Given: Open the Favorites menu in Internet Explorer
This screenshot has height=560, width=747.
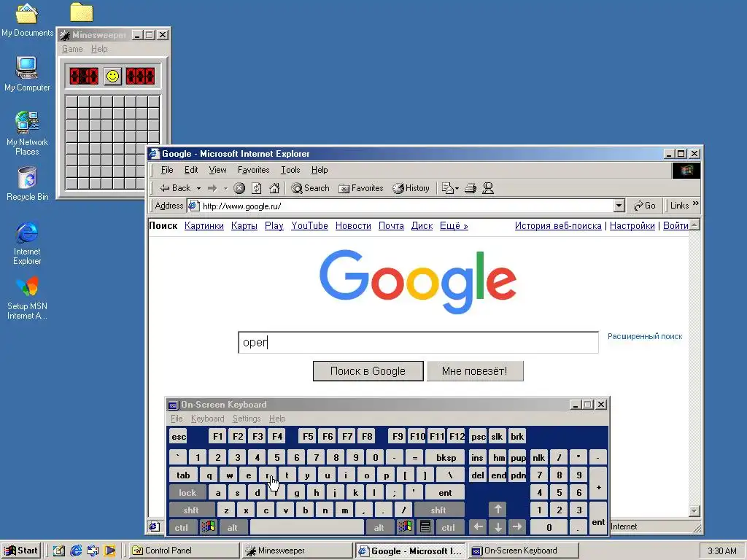Looking at the screenshot, I should click(x=253, y=170).
